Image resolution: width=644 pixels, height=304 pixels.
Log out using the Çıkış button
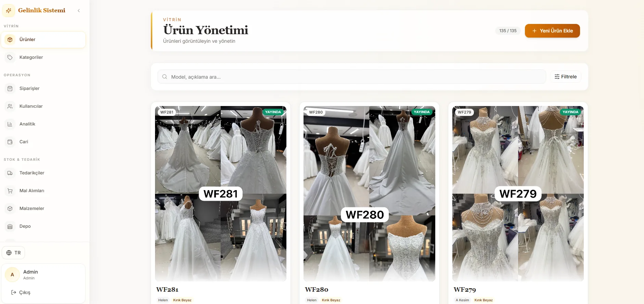pyautogui.click(x=21, y=292)
